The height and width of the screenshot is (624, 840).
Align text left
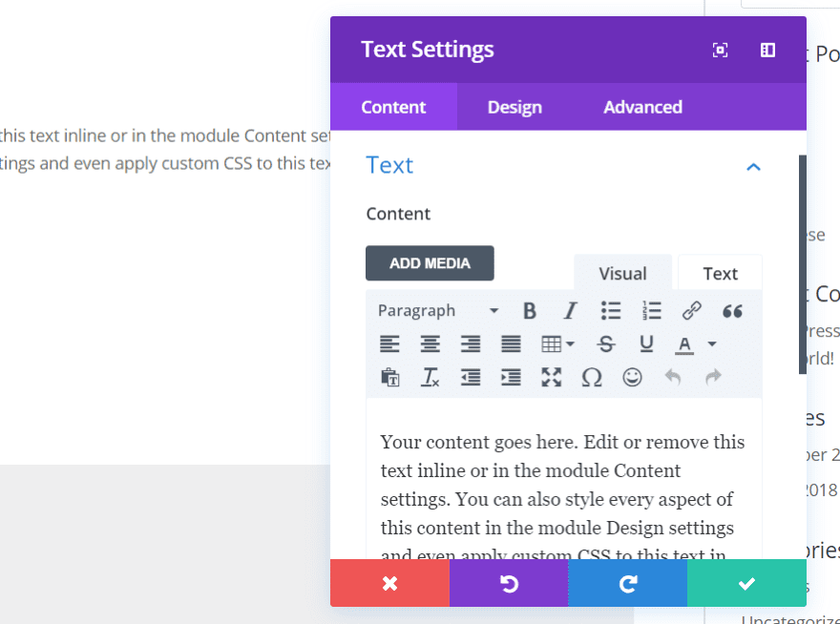pos(389,343)
